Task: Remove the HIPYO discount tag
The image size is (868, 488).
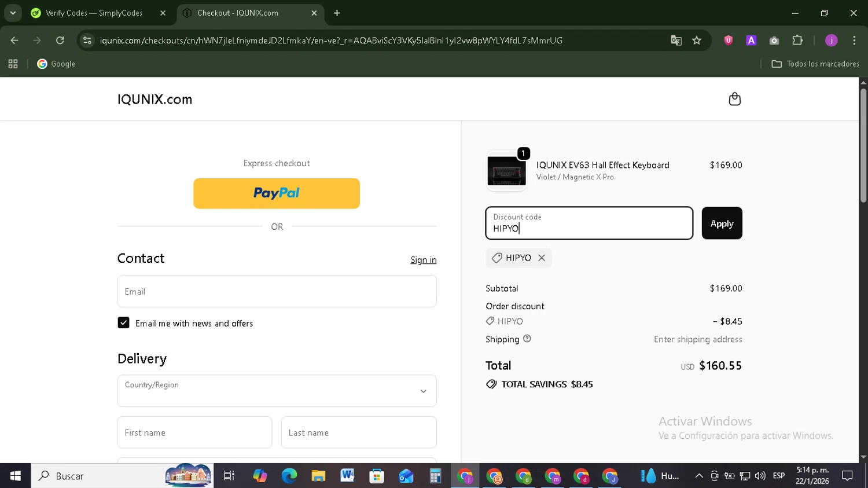Action: tap(542, 258)
